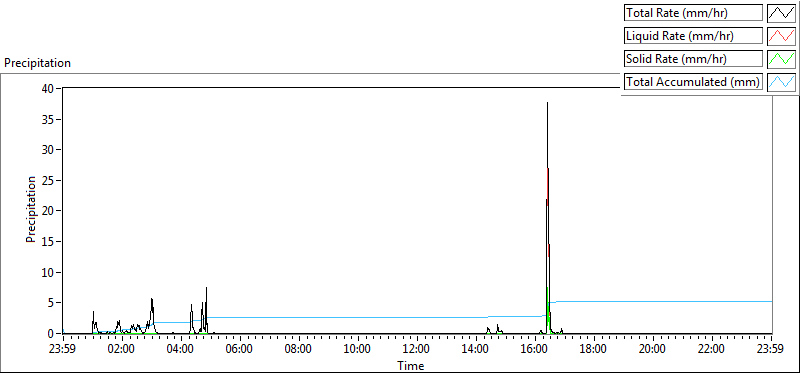Click the vertical Precipitation axis title
Viewport: 800px width, 373px height.
31,210
